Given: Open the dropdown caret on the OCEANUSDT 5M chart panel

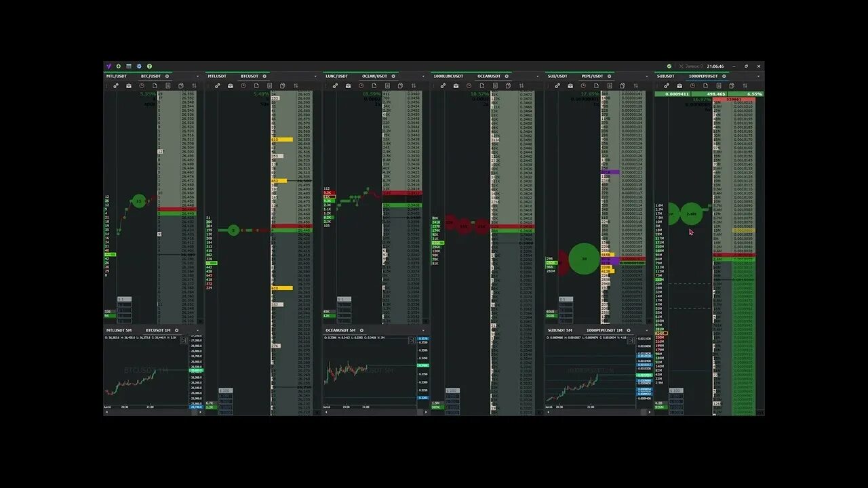Looking at the screenshot, I should (423, 329).
